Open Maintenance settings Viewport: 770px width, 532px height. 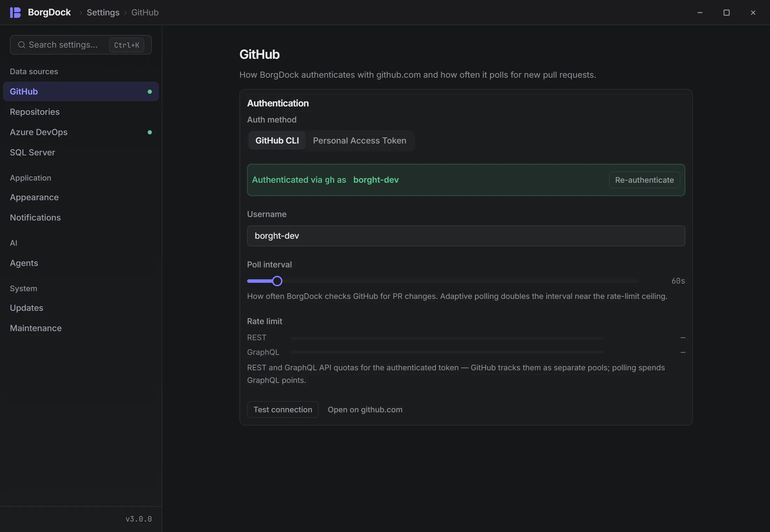81,328
